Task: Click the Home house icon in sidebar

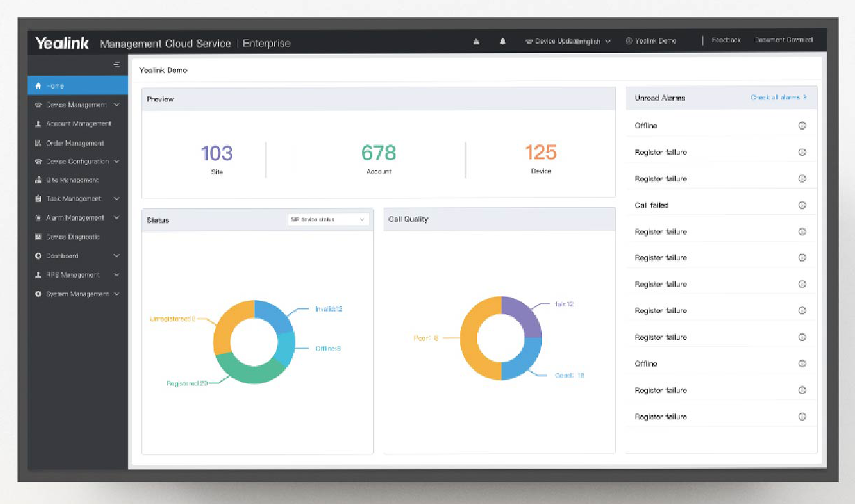Action: pos(39,86)
